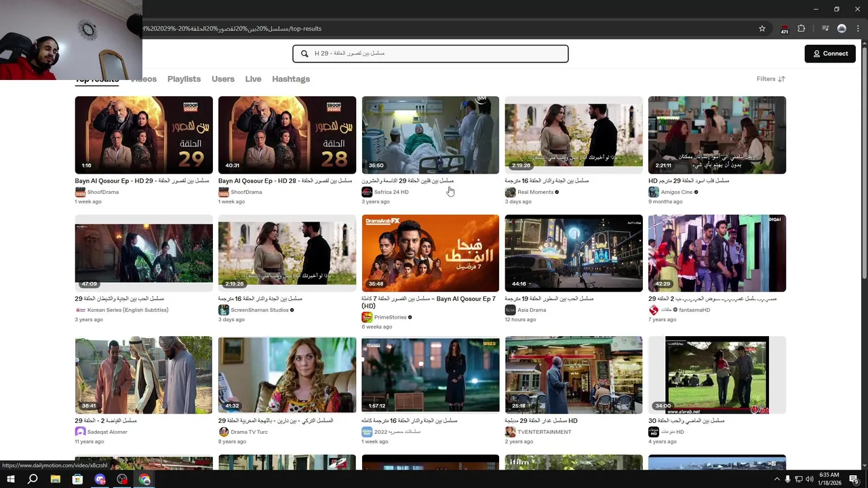Viewport: 868px width, 488px height.
Task: Open the orange DramaArab FX episode 7 thumbnail
Action: coord(431,253)
